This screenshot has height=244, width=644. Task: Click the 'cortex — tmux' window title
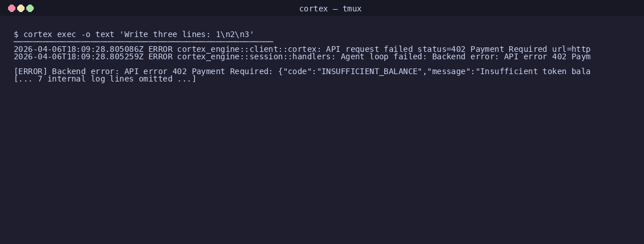coord(330,9)
